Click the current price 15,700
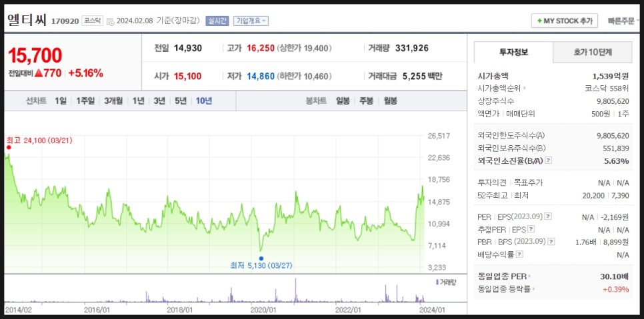644x319 pixels. coord(35,55)
